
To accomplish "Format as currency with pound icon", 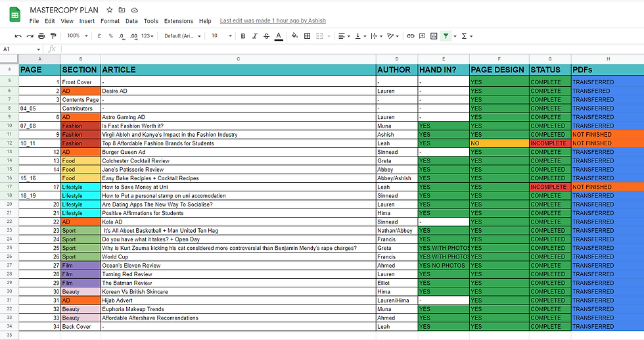I will pos(99,36).
